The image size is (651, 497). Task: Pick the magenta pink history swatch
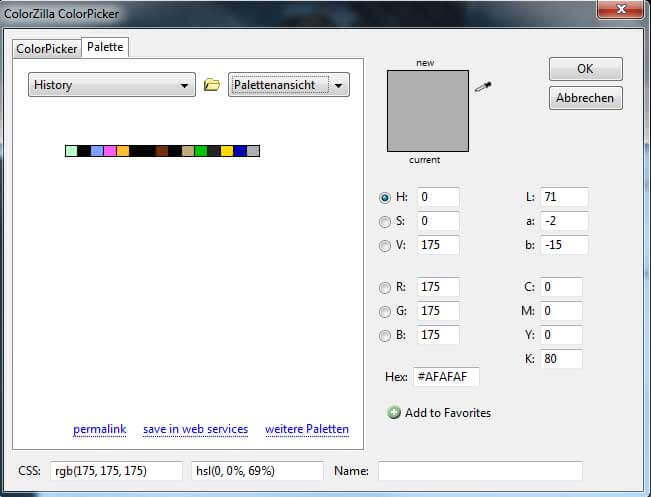[110, 151]
